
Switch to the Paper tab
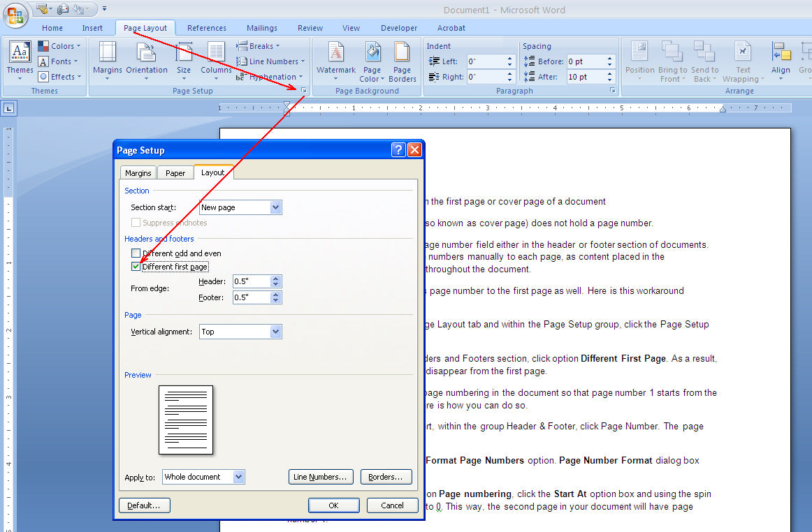(175, 172)
